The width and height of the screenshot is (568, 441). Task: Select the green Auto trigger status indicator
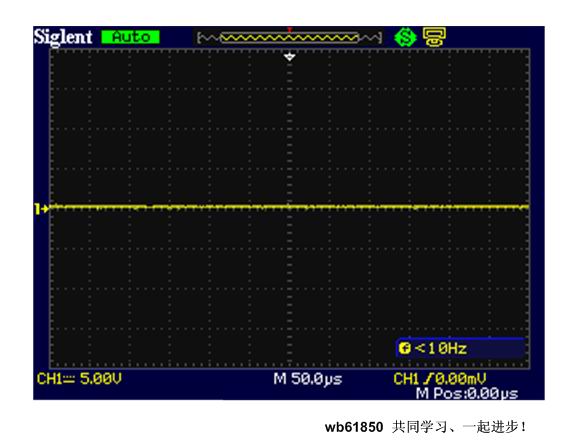click(x=130, y=37)
